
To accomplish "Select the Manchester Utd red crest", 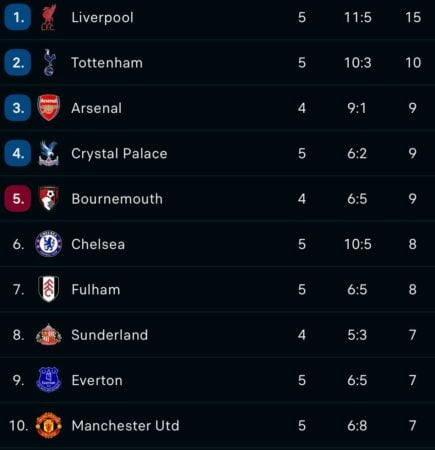I will [49, 425].
